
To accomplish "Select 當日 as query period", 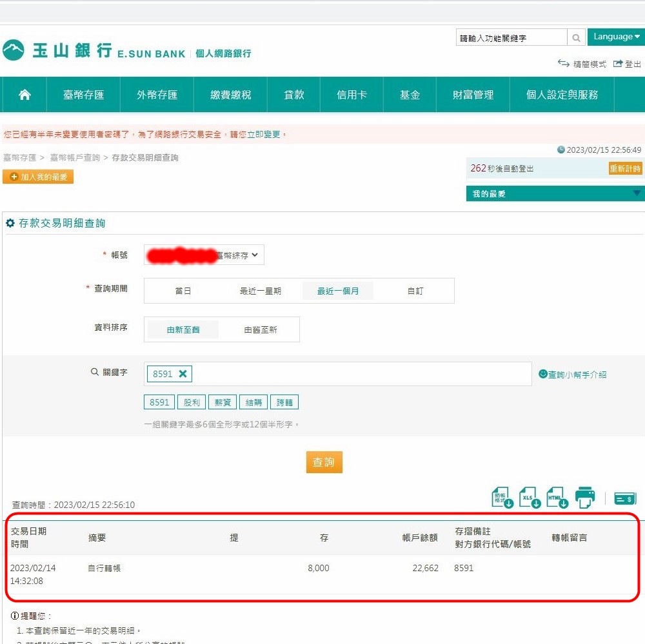I will click(x=183, y=291).
